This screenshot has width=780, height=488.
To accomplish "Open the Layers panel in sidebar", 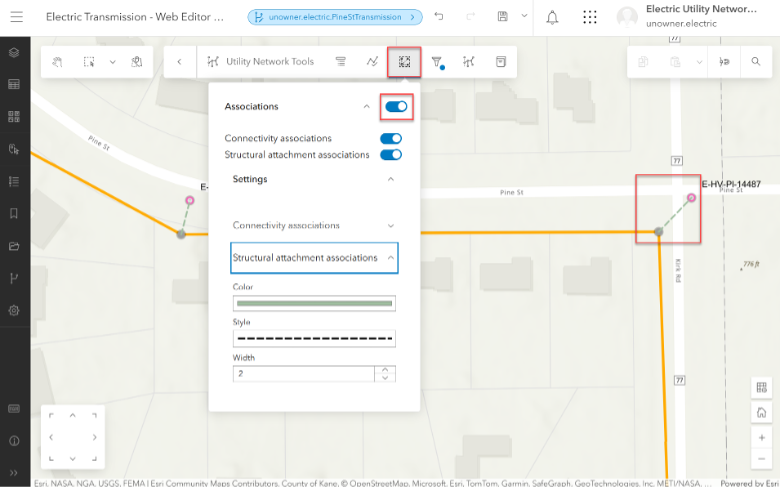I will tap(14, 52).
